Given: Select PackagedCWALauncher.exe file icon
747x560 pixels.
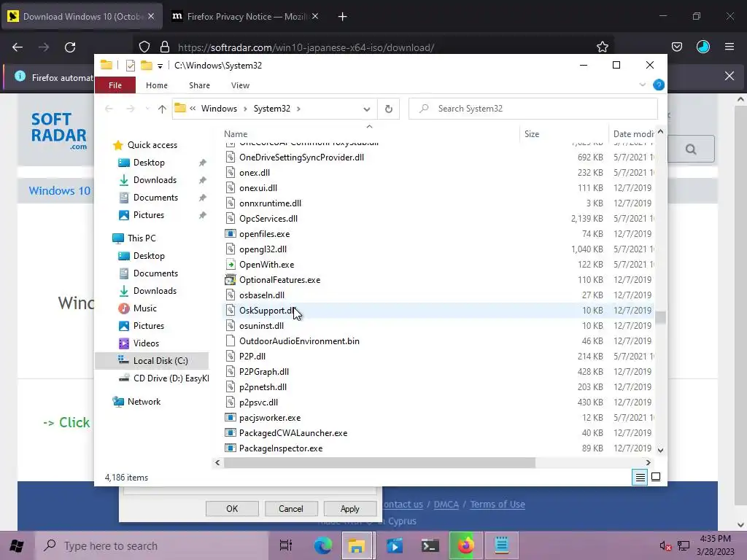Looking at the screenshot, I should click(x=231, y=433).
